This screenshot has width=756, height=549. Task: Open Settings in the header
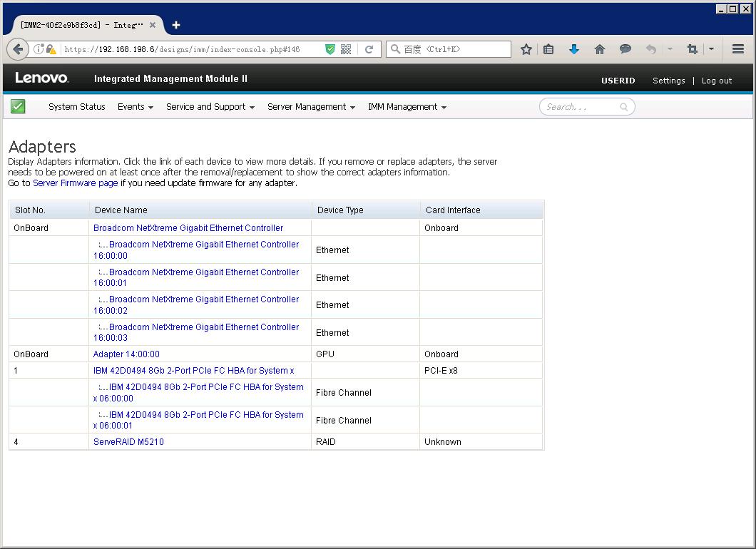(x=668, y=81)
